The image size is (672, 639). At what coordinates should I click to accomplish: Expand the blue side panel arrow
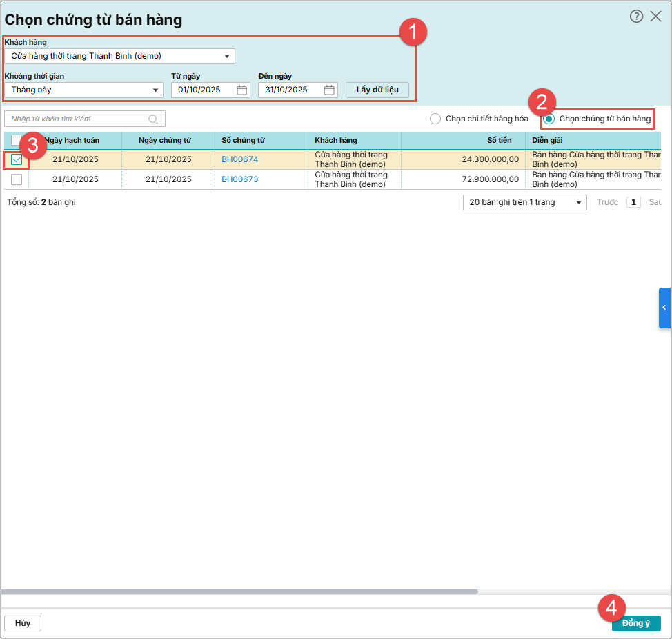pyautogui.click(x=664, y=307)
